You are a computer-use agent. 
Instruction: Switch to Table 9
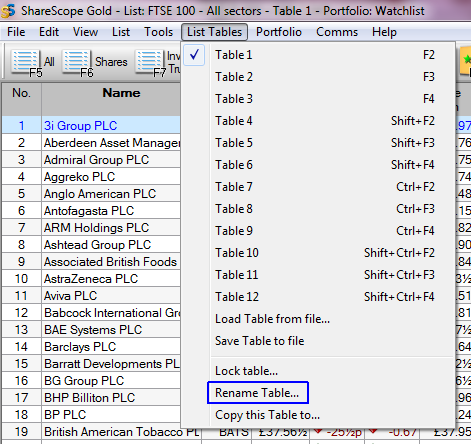(318, 231)
